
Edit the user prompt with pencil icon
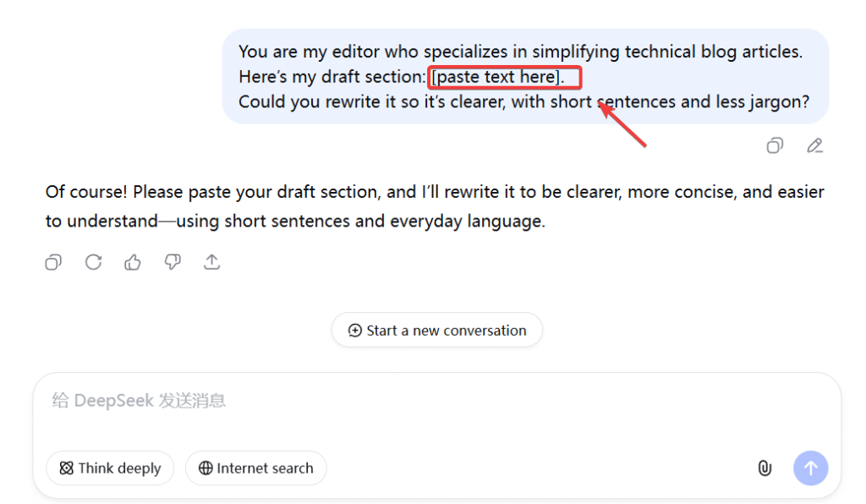pos(814,145)
